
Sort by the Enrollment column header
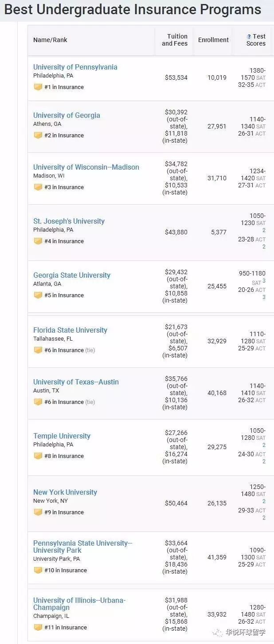213,40
